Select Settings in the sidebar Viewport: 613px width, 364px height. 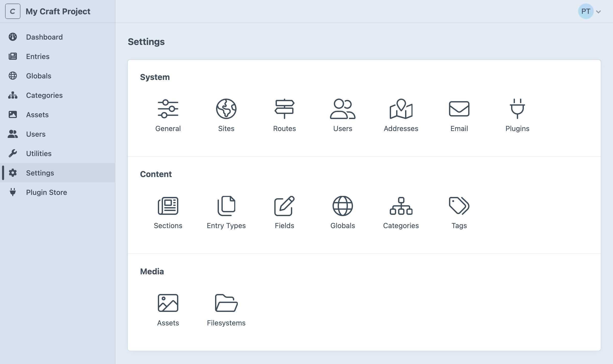(57, 173)
